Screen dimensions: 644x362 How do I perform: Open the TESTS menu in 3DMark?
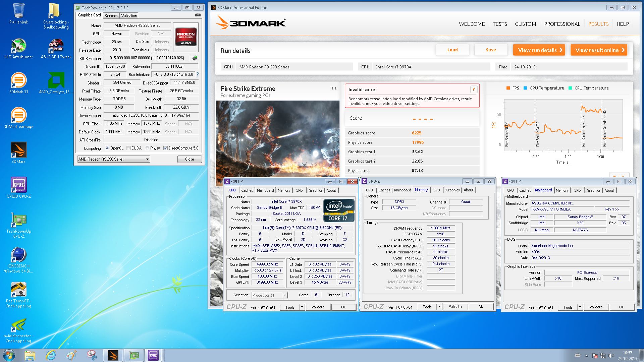point(499,24)
